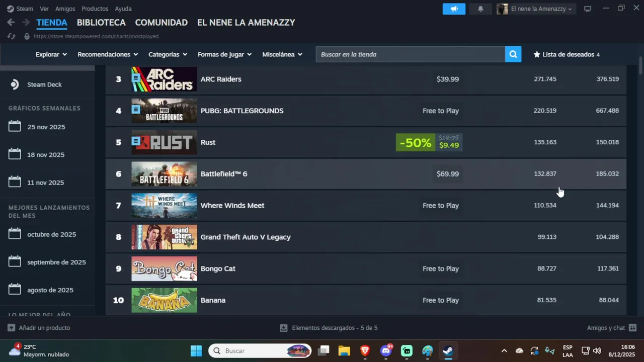Click the volume speaker icon in the tray
644x362 pixels.
[597, 350]
